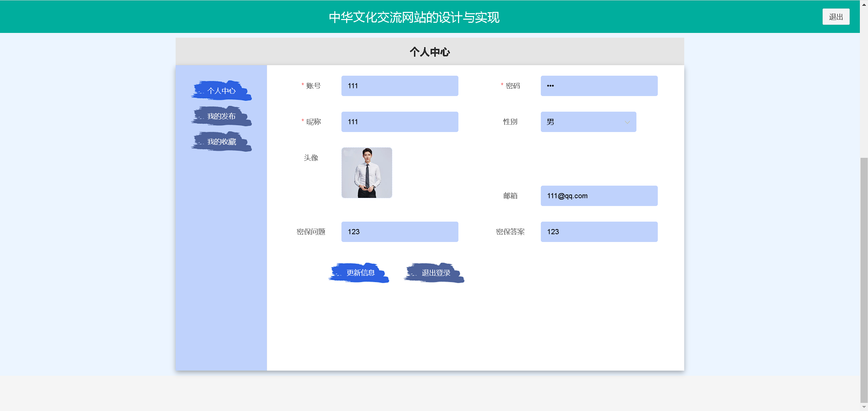Click the 个人中心 page heading
The image size is (868, 411).
tap(430, 52)
